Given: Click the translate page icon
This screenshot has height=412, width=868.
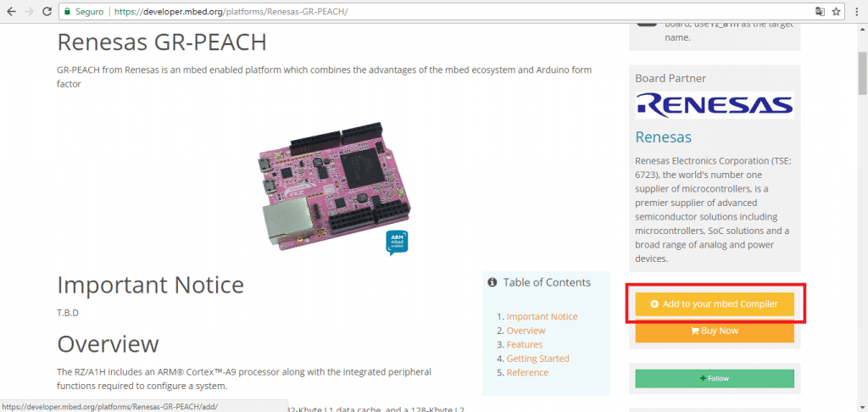Looking at the screenshot, I should click(820, 12).
